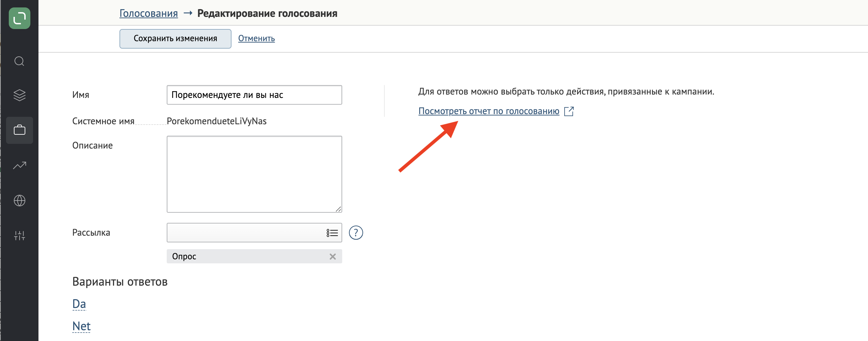Click into the Описание text area
868x341 pixels.
(x=254, y=174)
